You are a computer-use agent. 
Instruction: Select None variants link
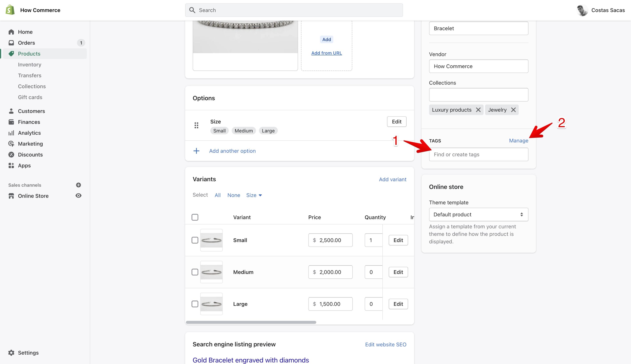pos(234,195)
